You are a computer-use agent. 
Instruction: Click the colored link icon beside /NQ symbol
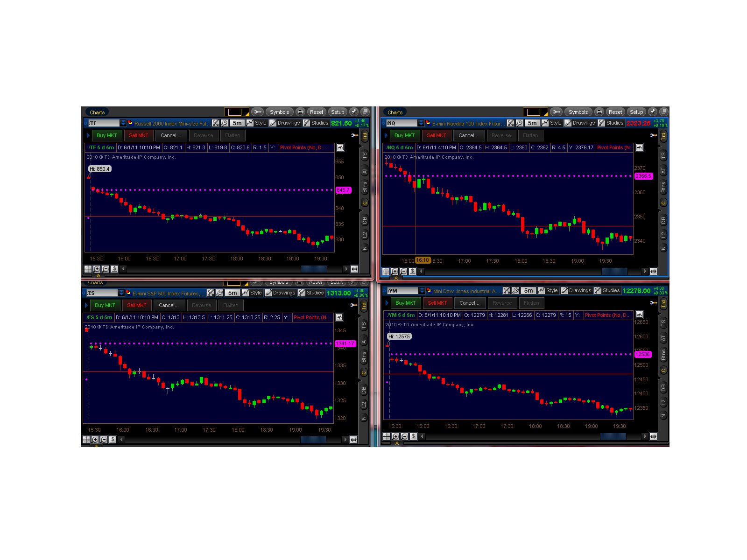tap(428, 123)
